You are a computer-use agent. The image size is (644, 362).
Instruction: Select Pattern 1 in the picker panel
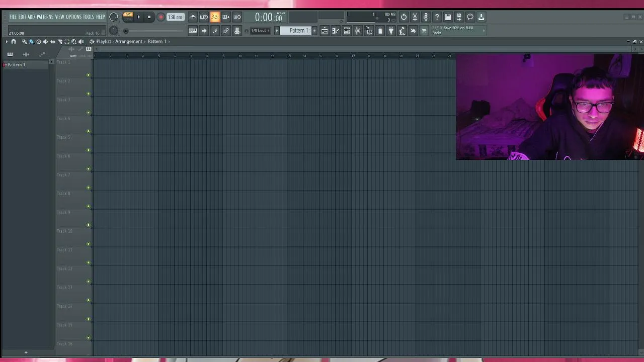click(x=25, y=65)
